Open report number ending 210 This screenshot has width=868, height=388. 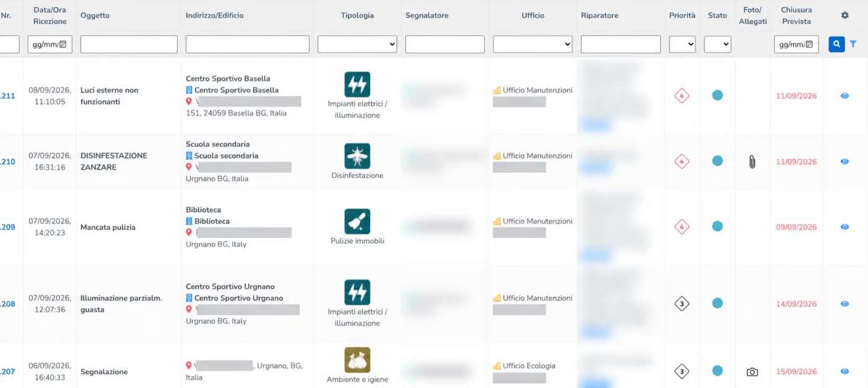click(7, 162)
